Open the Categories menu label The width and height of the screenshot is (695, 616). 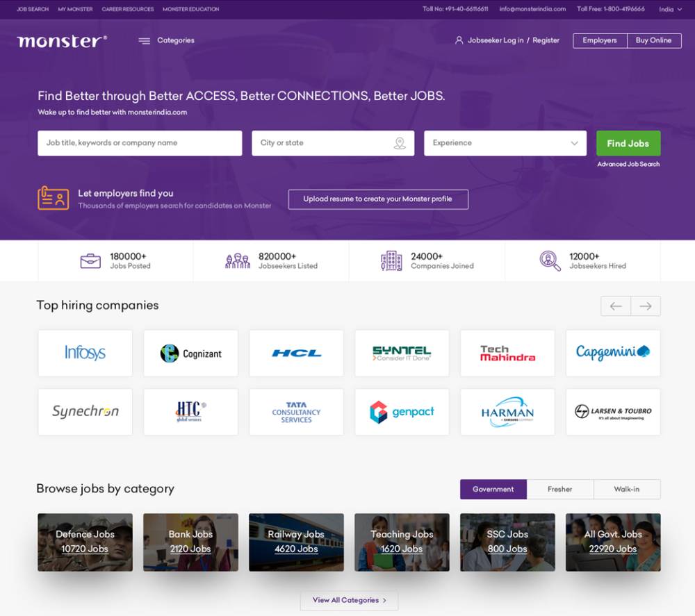click(x=176, y=40)
